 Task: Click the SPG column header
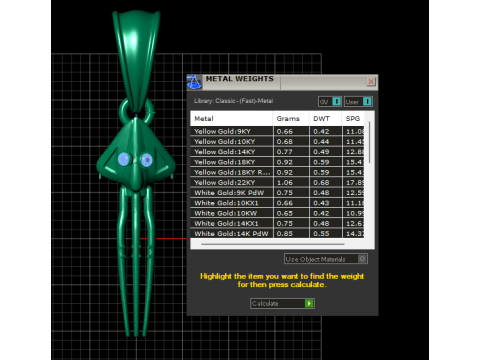pyautogui.click(x=353, y=119)
